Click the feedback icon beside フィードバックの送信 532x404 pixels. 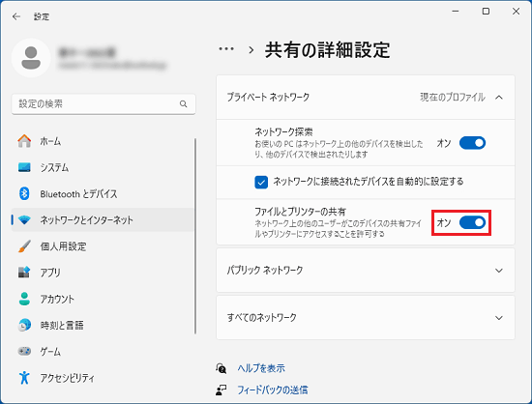tap(222, 390)
